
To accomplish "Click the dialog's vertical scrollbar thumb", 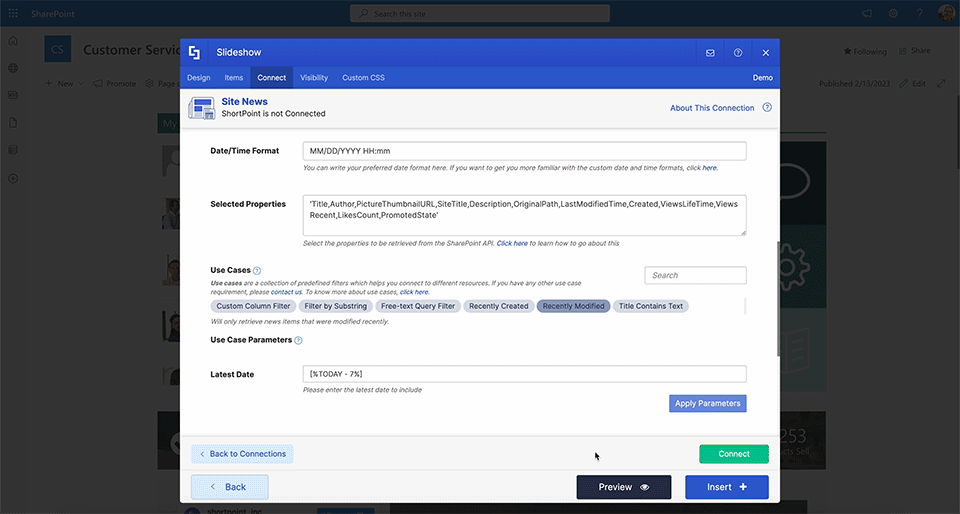I will (778, 299).
